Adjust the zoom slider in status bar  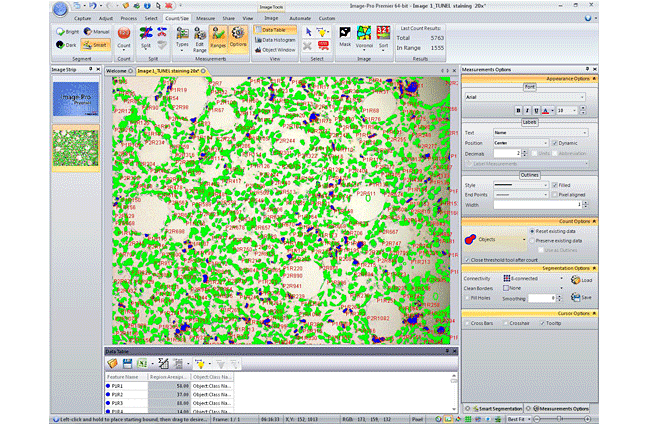(562, 419)
